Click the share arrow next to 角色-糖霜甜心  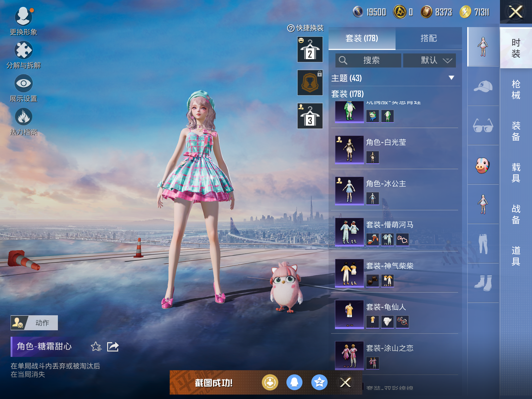(x=113, y=347)
